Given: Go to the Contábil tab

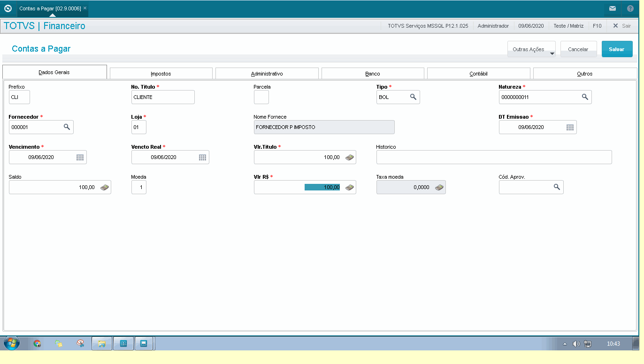Looking at the screenshot, I should pyautogui.click(x=479, y=74).
